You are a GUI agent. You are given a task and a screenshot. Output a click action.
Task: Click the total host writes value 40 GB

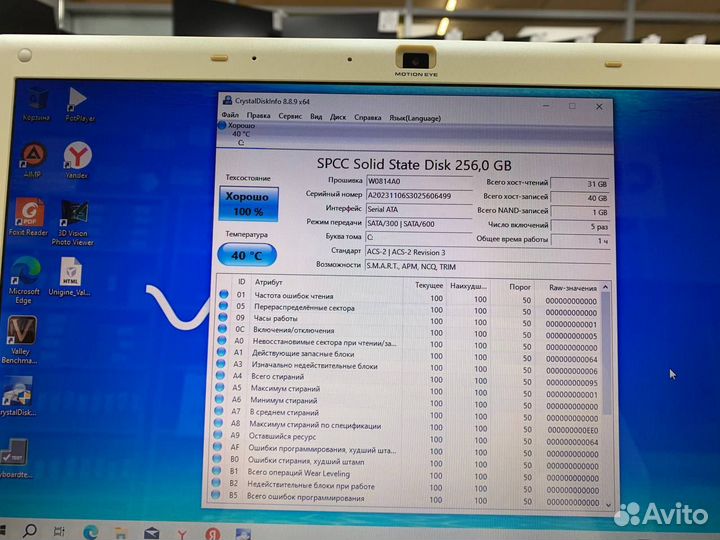(580, 198)
